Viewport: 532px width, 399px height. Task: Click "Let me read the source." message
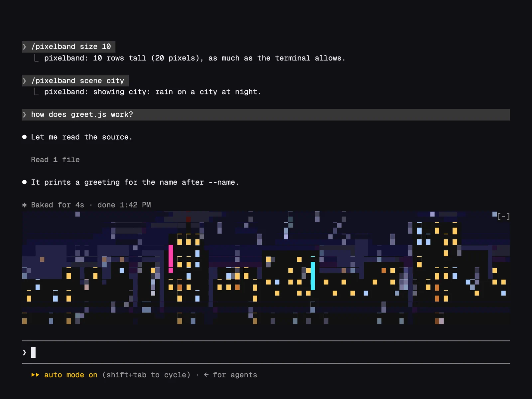82,137
